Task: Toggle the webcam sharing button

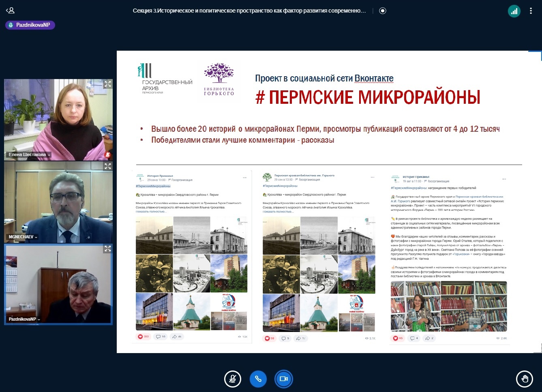Action: point(283,379)
